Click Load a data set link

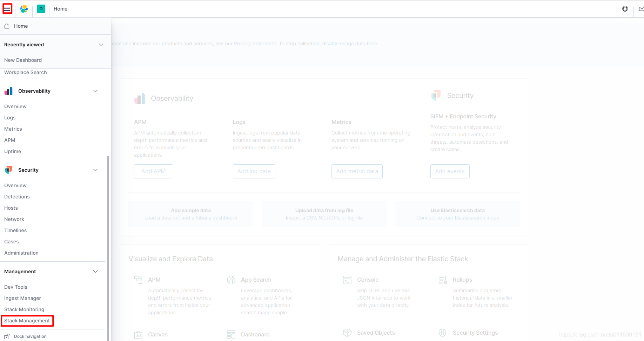pos(191,218)
